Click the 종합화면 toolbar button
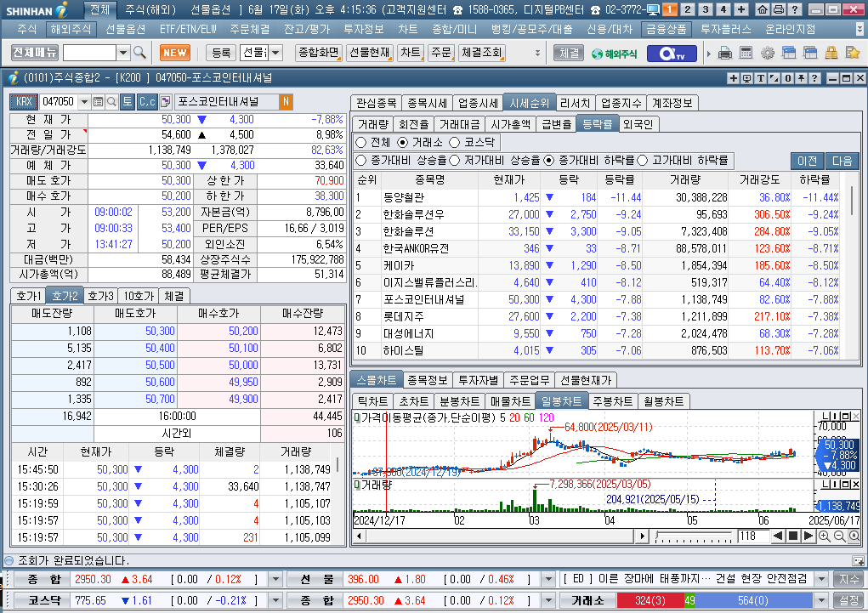 pyautogui.click(x=318, y=53)
